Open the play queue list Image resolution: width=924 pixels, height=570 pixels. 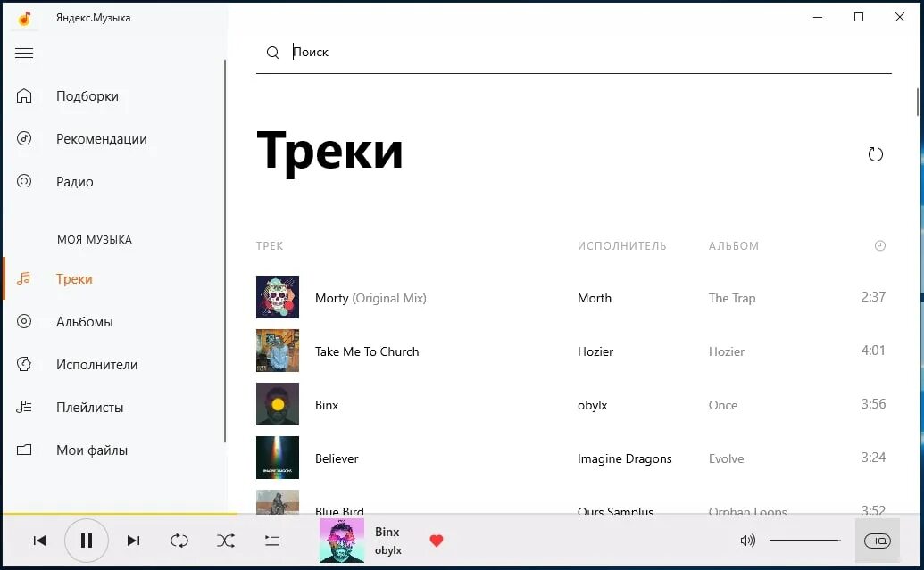(271, 541)
